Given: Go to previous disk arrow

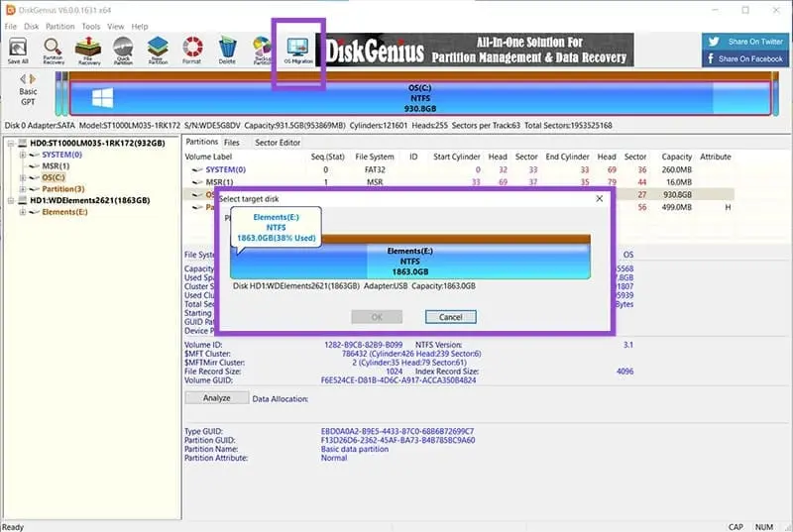Looking at the screenshot, I should tap(23, 79).
